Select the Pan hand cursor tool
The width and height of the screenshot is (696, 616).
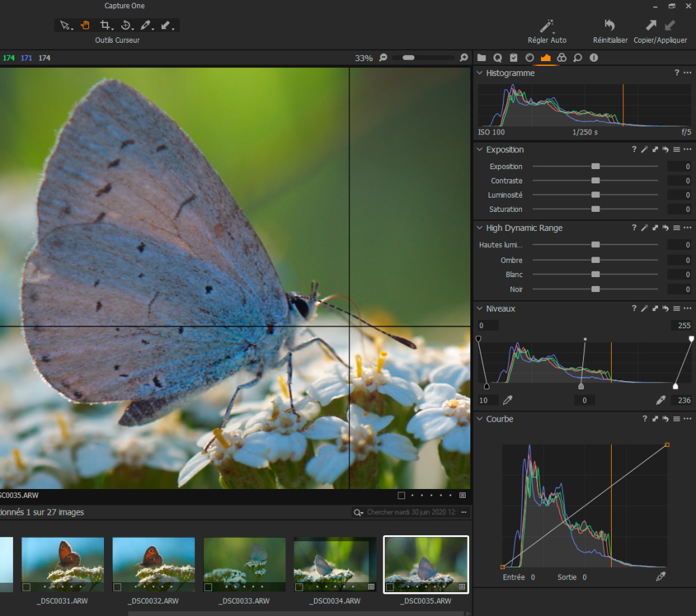click(x=86, y=25)
